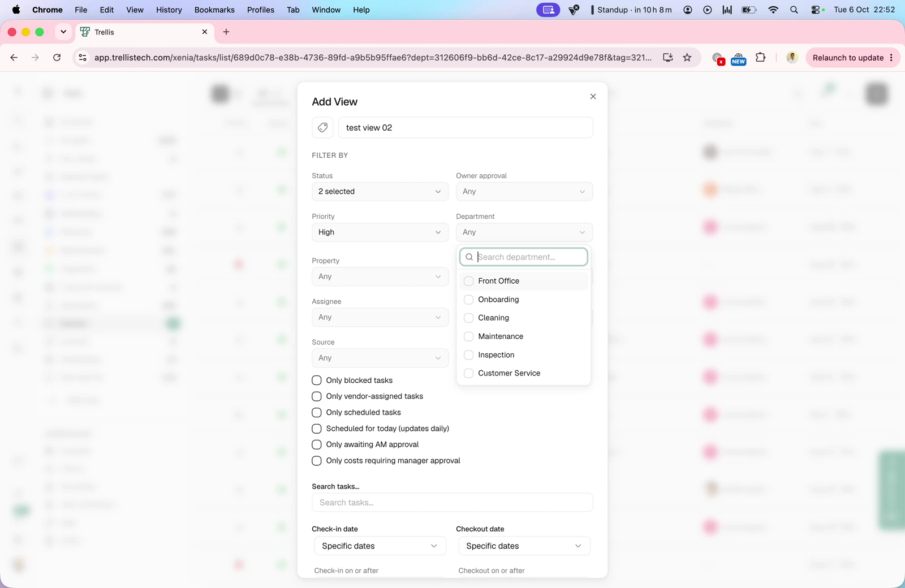This screenshot has height=588, width=905.
Task: Open a new browser tab
Action: (226, 32)
